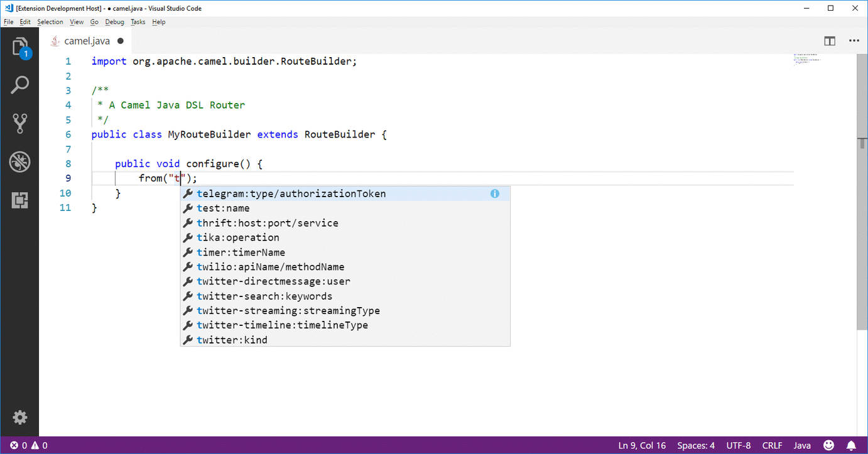Choose the thrift:host:port/service suggestion
Viewport: 868px width, 454px height.
345,223
